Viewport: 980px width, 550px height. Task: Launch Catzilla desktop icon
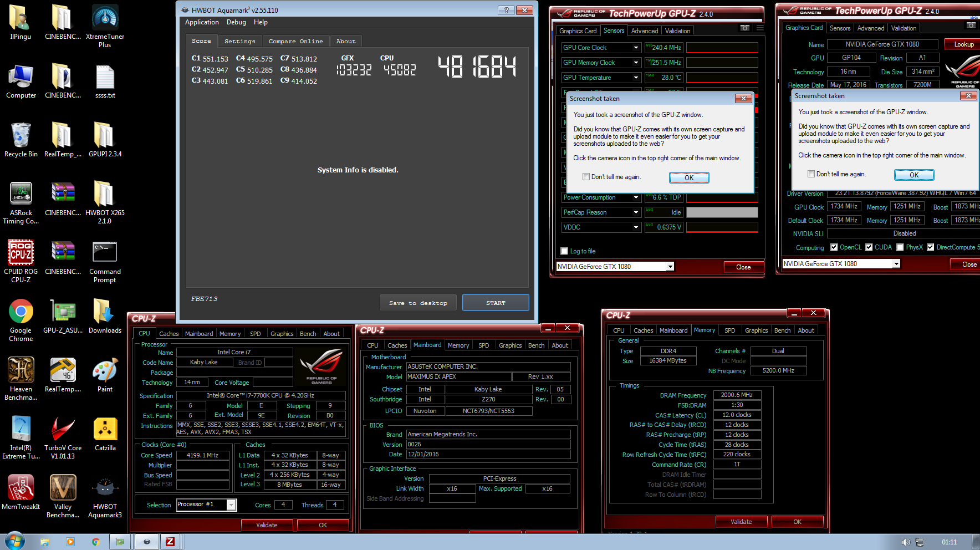(105, 434)
